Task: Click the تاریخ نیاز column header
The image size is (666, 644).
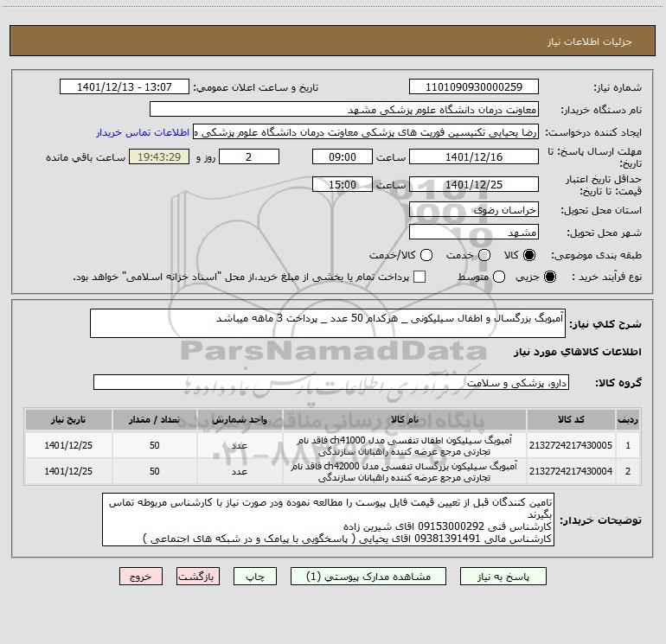Action: (68, 419)
